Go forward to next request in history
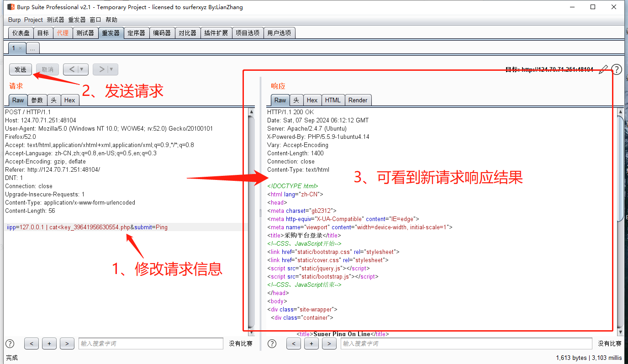The image size is (628, 364). [106, 69]
